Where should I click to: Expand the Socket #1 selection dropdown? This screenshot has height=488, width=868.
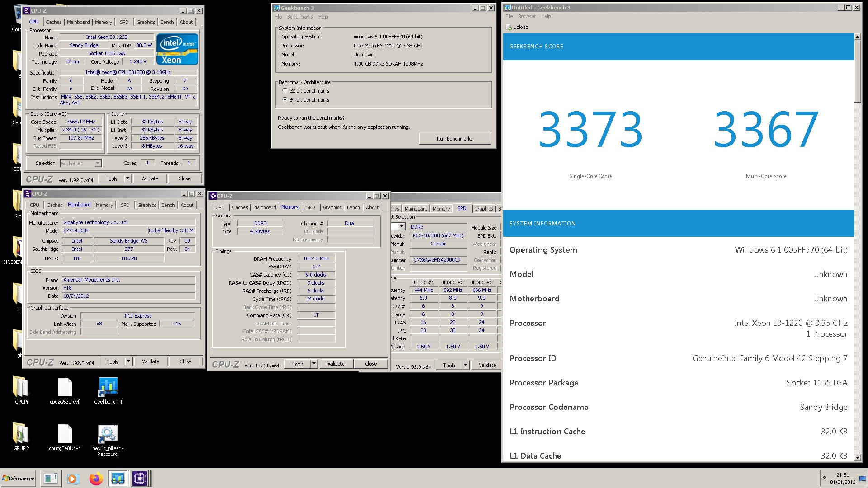98,163
